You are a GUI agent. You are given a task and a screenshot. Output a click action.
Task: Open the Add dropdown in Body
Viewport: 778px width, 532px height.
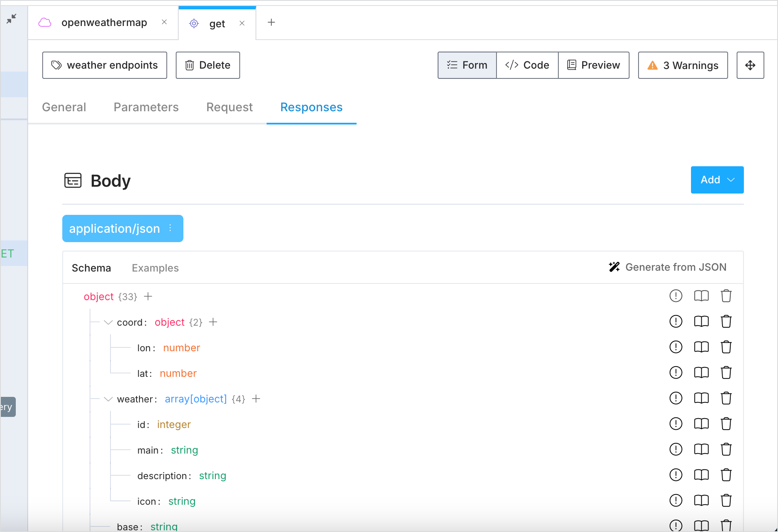717,180
